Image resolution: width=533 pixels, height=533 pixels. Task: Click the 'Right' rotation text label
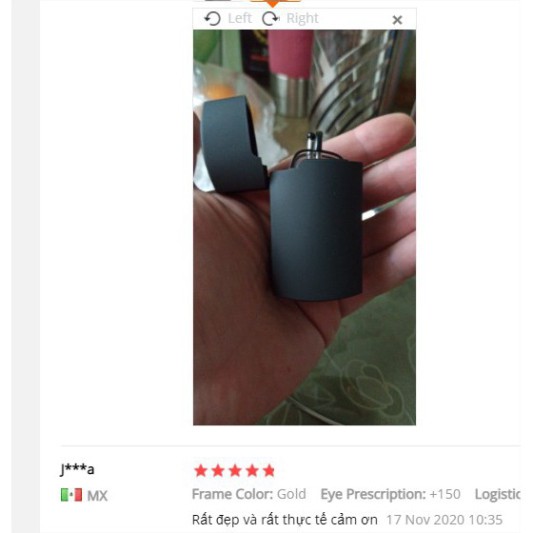[302, 18]
